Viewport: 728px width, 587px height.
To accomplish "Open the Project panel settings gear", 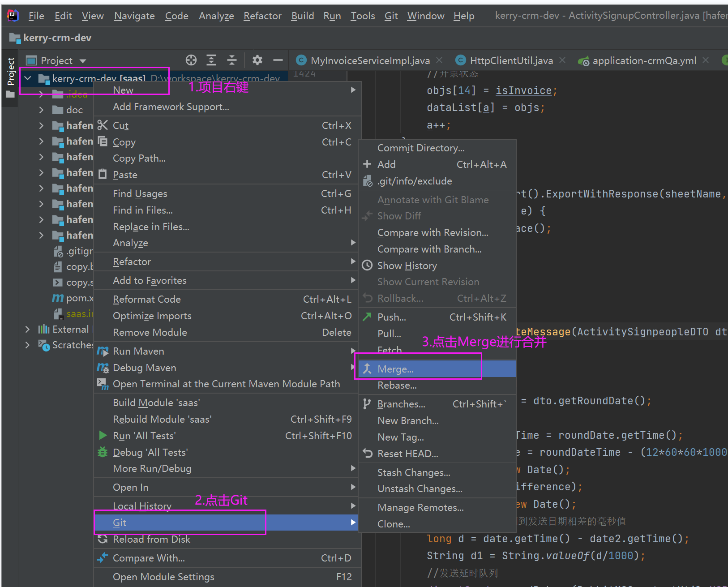I will (257, 60).
